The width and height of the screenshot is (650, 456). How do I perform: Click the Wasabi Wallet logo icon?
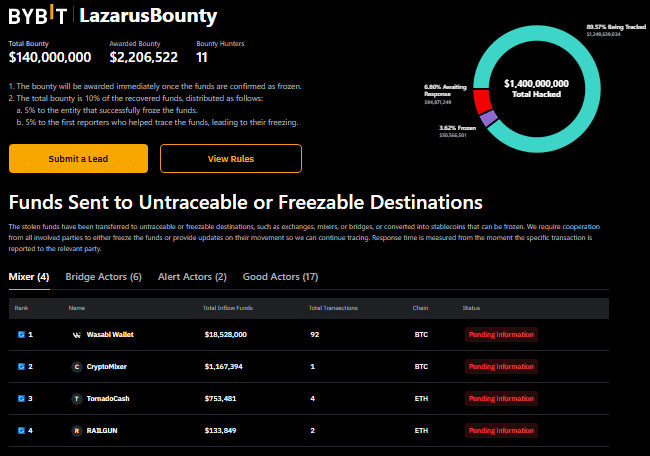click(77, 334)
